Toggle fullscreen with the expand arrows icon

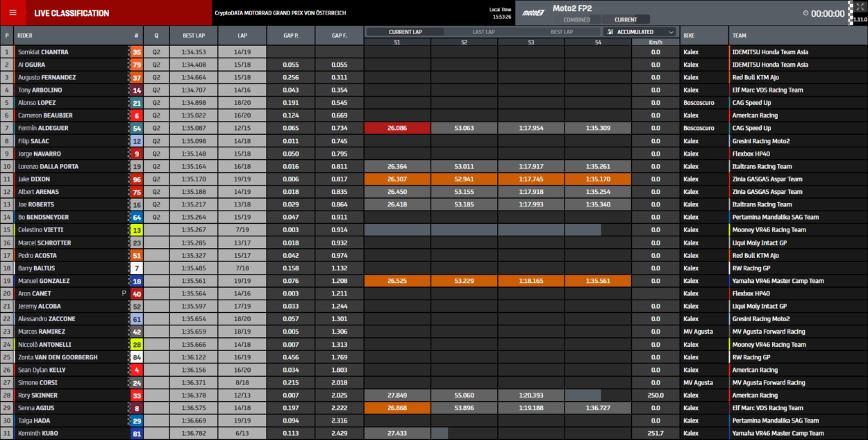tap(859, 7)
